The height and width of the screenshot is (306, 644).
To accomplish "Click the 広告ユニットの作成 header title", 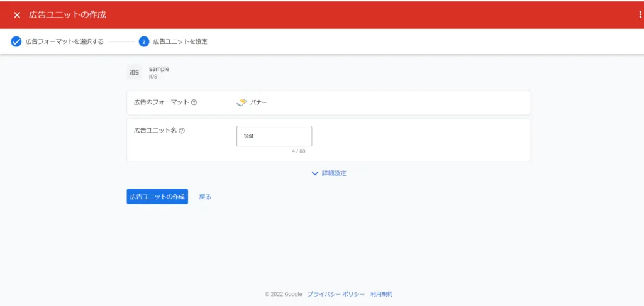I will [67, 15].
